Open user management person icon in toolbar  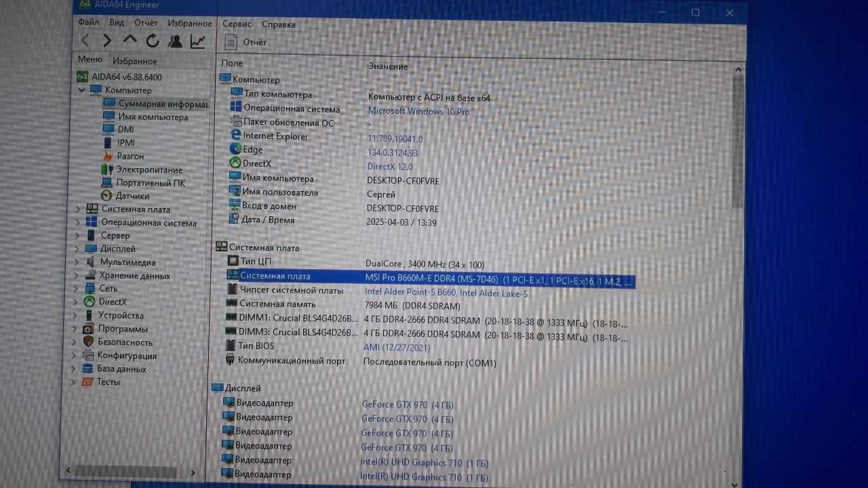[x=175, y=41]
